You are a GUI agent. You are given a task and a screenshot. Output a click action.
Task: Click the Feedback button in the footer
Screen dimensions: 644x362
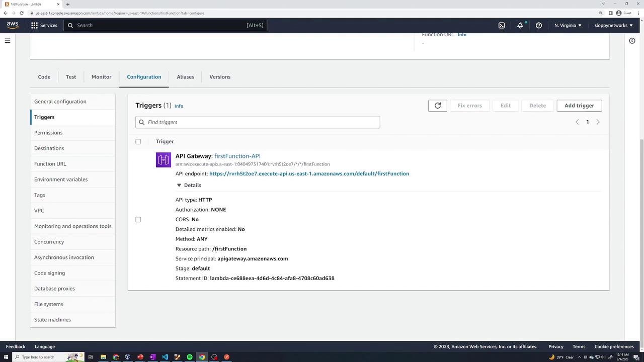[x=16, y=346]
